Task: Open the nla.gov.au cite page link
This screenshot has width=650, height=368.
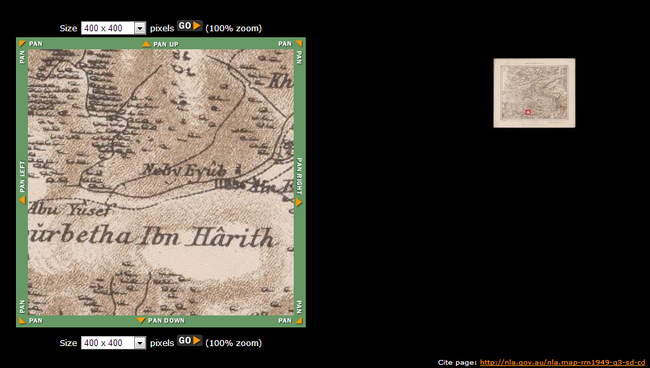Action: 563,363
